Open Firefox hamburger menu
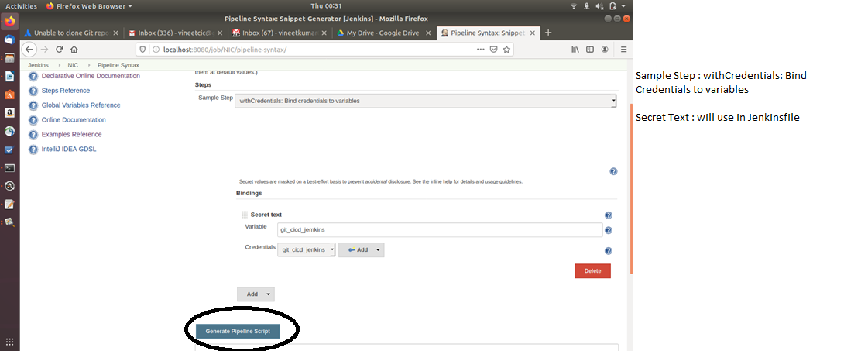This screenshot has height=351, width=868. [x=623, y=50]
